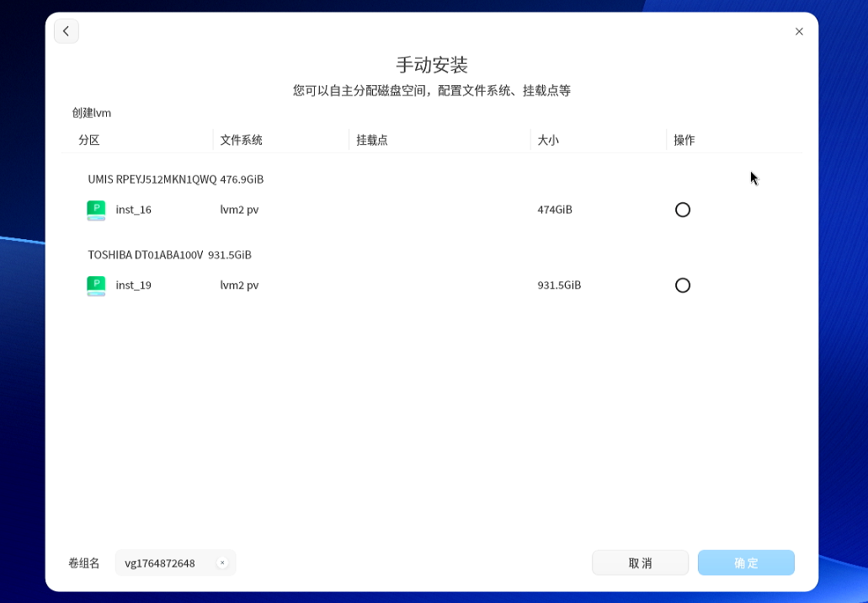Viewport: 868px width, 603px height.
Task: Click the inst_19 partition icon
Action: click(x=96, y=285)
